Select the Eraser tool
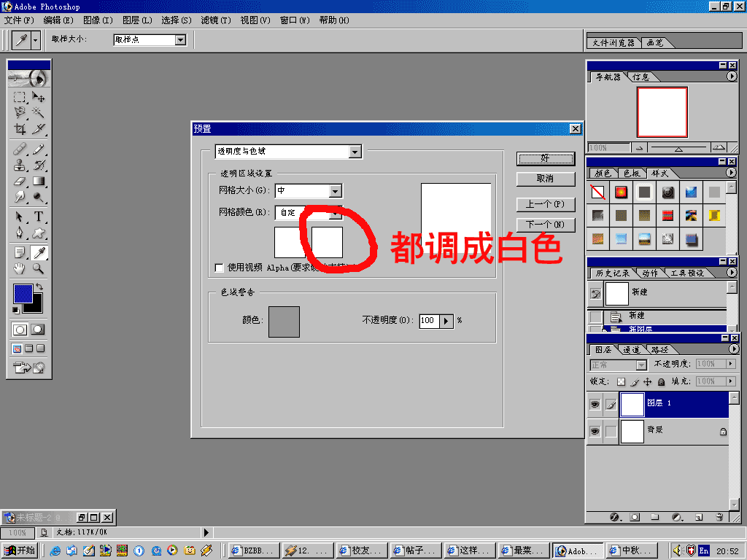This screenshot has width=747, height=560. 20,182
